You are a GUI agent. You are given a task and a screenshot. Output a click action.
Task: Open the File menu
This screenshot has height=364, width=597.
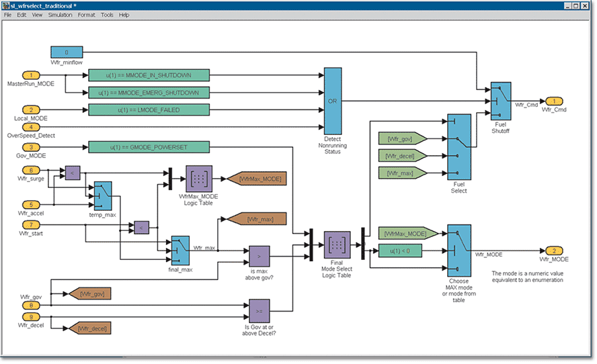(7, 15)
